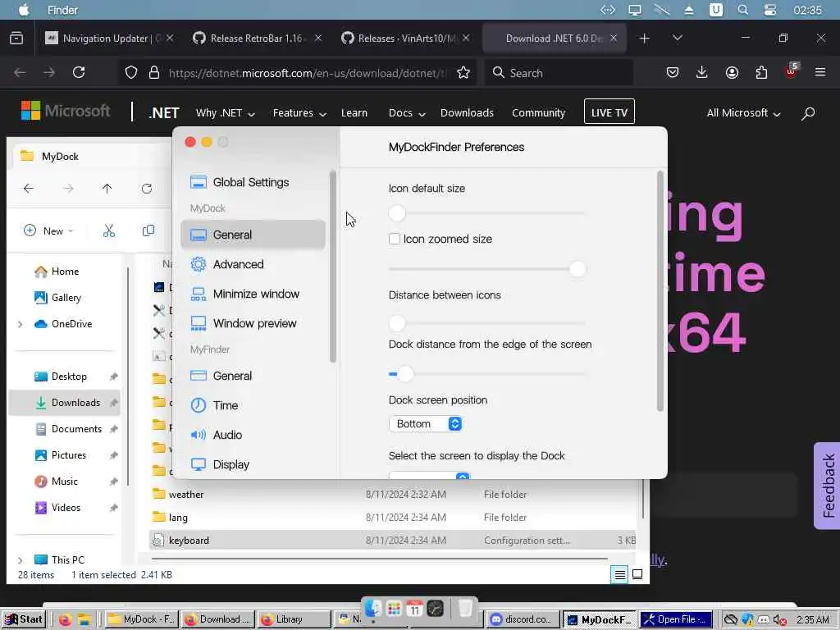Click the Apple logo in menu bar
Screen dimensions: 840x630
[x=24, y=10]
